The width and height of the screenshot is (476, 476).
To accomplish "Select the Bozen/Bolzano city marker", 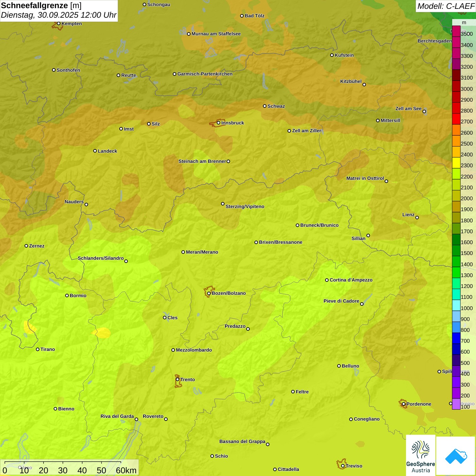I will tap(209, 293).
